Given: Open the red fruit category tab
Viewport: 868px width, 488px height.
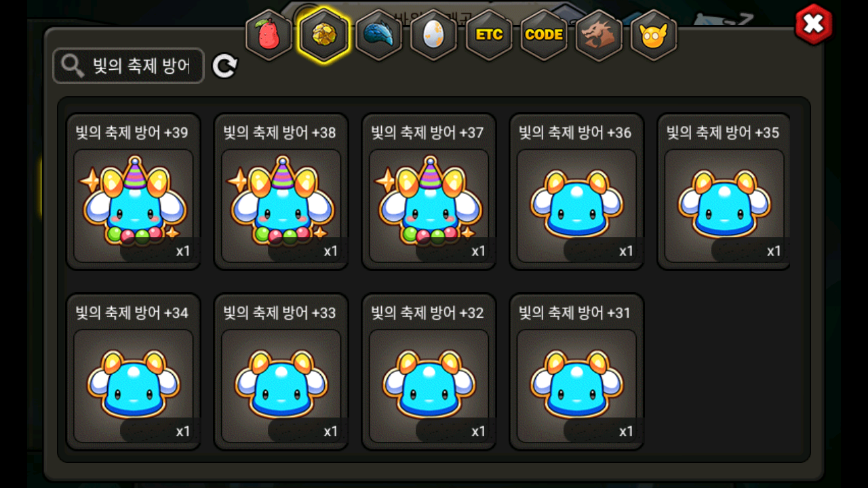Looking at the screenshot, I should point(269,35).
